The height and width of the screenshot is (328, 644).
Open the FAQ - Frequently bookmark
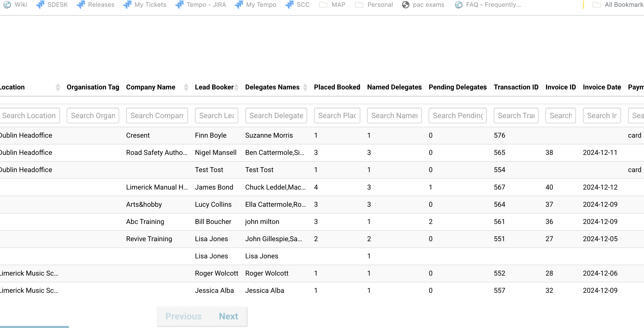488,5
